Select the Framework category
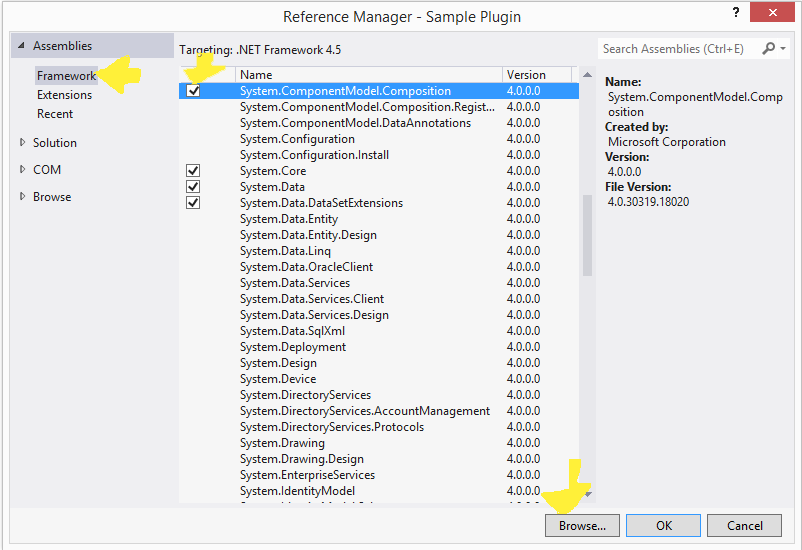802x550 pixels. point(66,76)
